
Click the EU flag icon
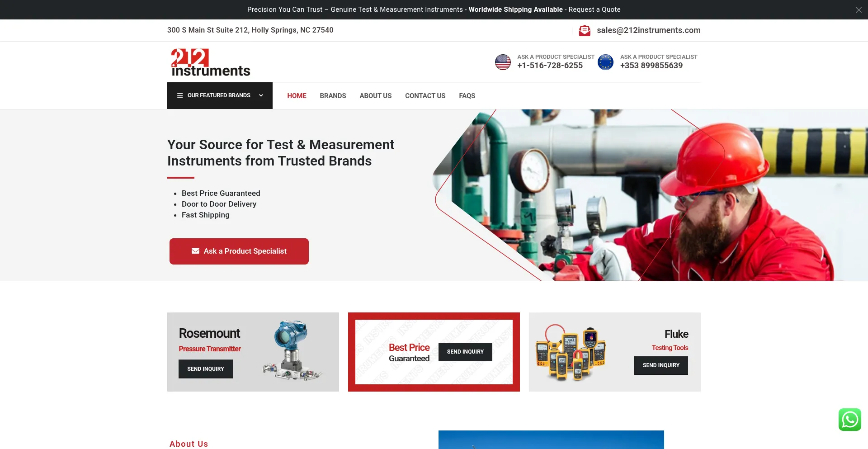point(605,62)
